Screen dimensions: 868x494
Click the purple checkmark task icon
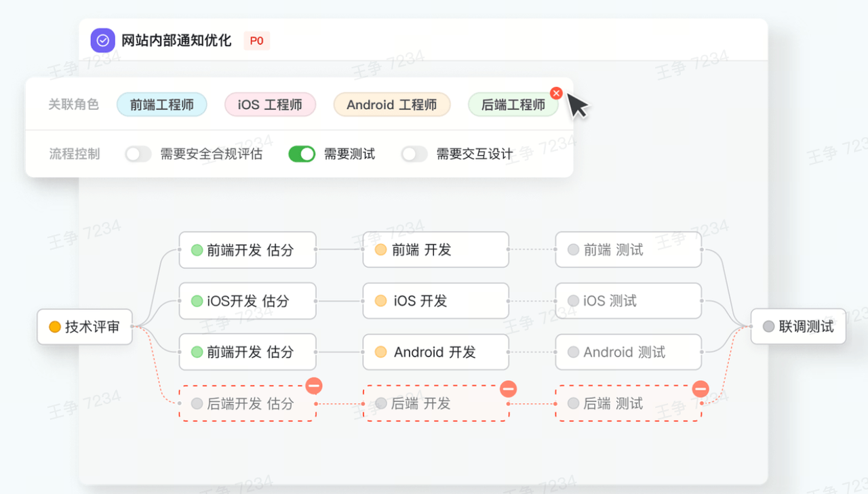click(x=103, y=41)
